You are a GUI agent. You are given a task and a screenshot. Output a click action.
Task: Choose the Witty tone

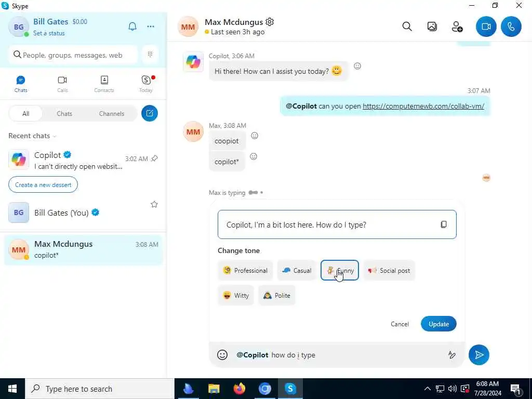click(x=236, y=296)
